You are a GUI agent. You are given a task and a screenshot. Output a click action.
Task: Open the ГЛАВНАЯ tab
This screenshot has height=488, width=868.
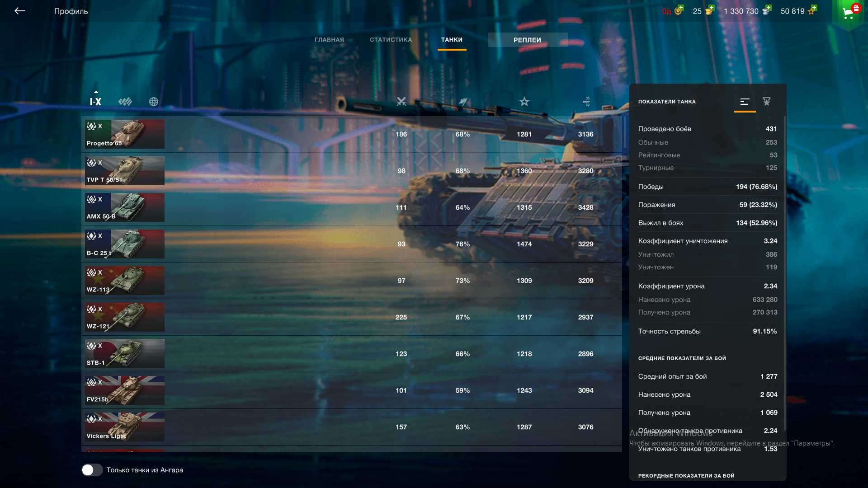click(329, 40)
